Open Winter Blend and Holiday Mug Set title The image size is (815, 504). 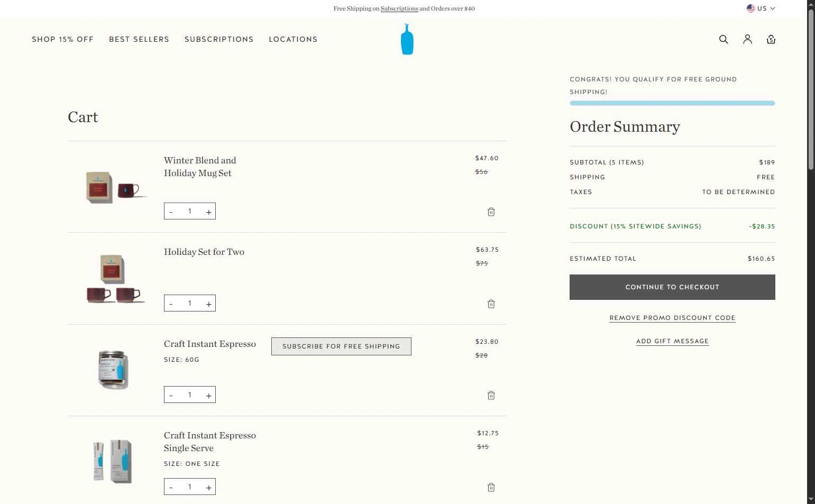200,167
